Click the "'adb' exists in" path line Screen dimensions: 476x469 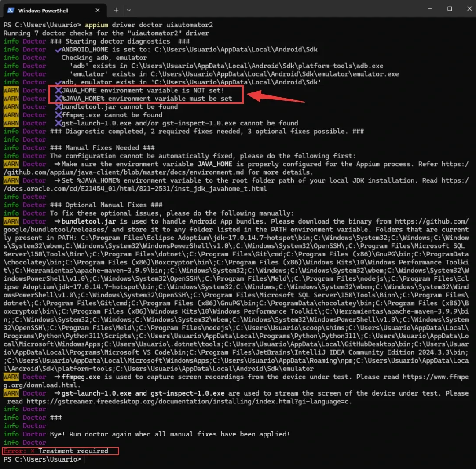227,66
